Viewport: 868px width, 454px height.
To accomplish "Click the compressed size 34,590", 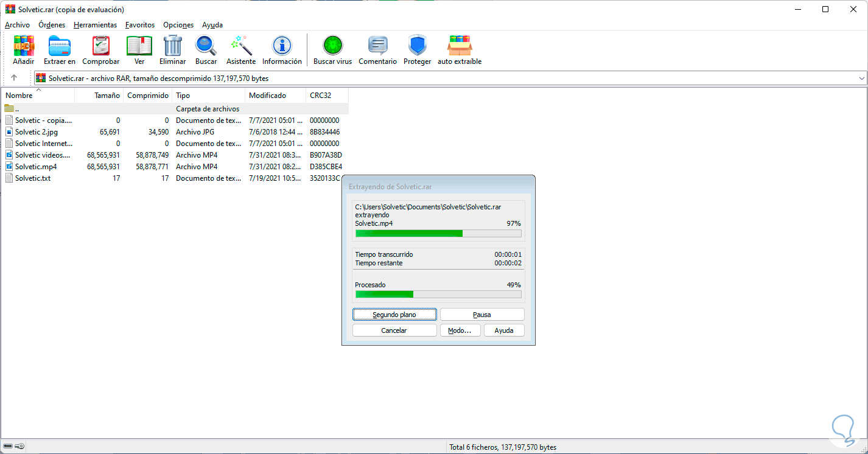I will (158, 132).
